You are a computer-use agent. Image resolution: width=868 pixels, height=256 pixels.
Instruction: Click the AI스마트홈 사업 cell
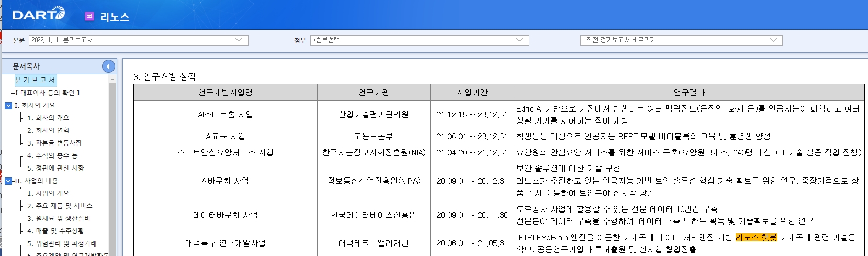(226, 114)
